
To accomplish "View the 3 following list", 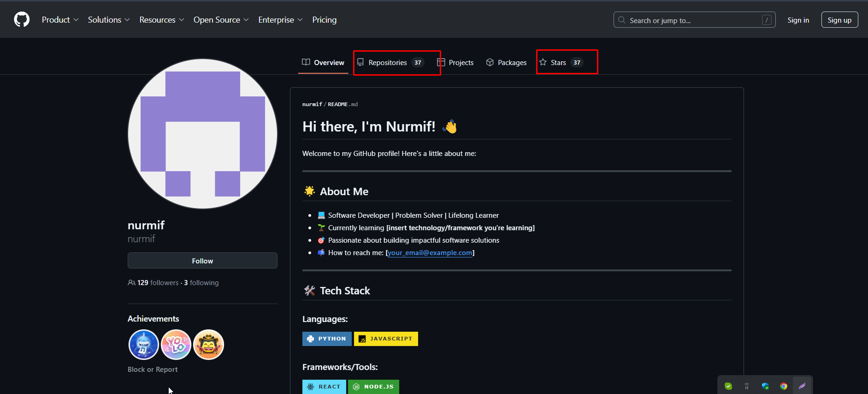I will [x=201, y=283].
